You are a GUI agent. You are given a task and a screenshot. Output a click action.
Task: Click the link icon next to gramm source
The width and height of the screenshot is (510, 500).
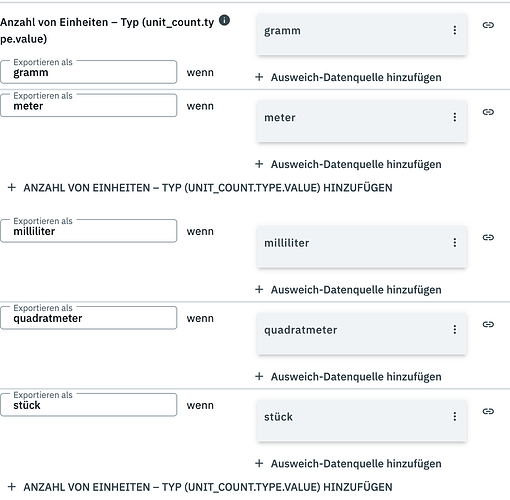coord(488,25)
